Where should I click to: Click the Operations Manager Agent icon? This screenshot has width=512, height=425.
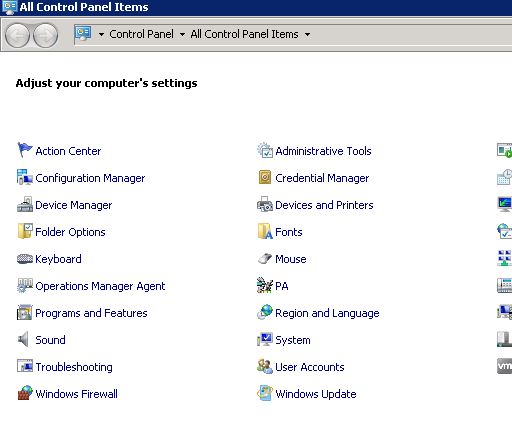coord(25,286)
